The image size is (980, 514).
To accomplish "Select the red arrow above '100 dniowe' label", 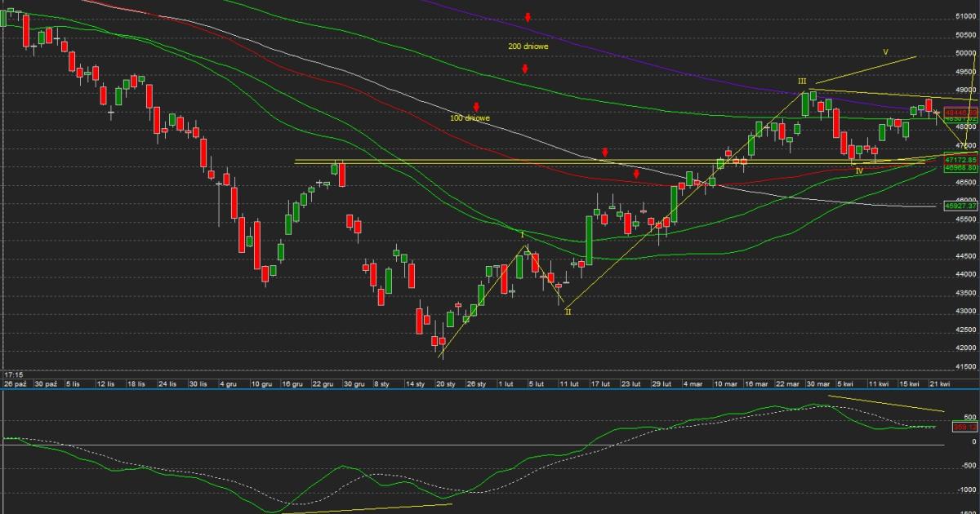I will tap(476, 106).
